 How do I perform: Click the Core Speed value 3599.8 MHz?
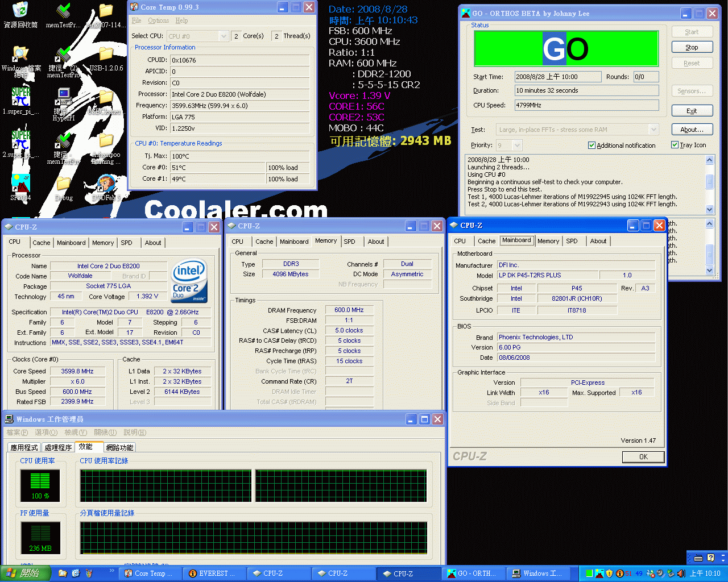(77, 371)
